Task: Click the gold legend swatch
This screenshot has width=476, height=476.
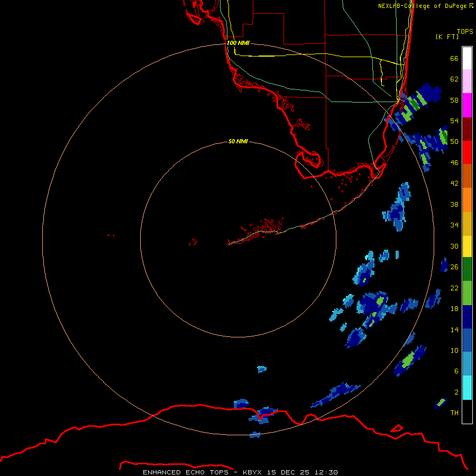Action: pos(467,224)
